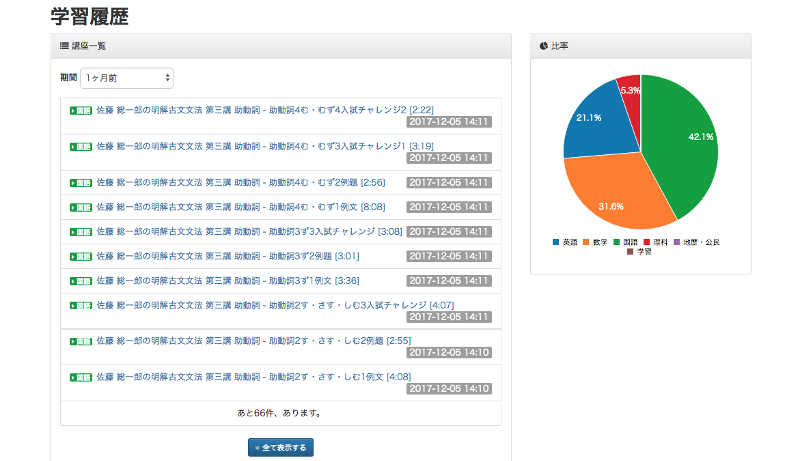Toggle 理科 legend swatch in pie chart

646,242
